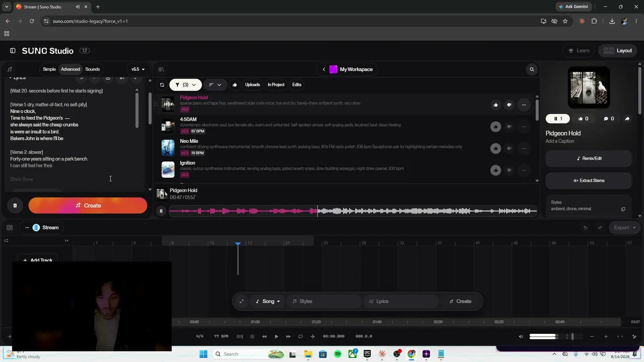Click the trash icon next to Create
The width and height of the screenshot is (644, 362).
pos(15,206)
